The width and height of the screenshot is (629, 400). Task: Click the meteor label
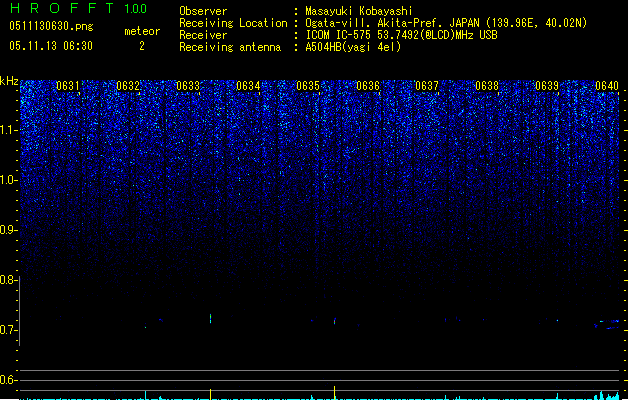(142, 31)
